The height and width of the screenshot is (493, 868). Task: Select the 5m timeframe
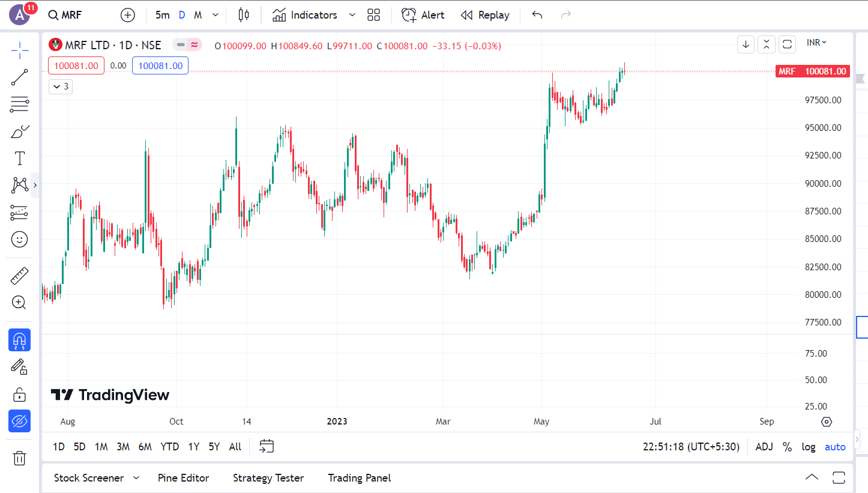[x=162, y=15]
